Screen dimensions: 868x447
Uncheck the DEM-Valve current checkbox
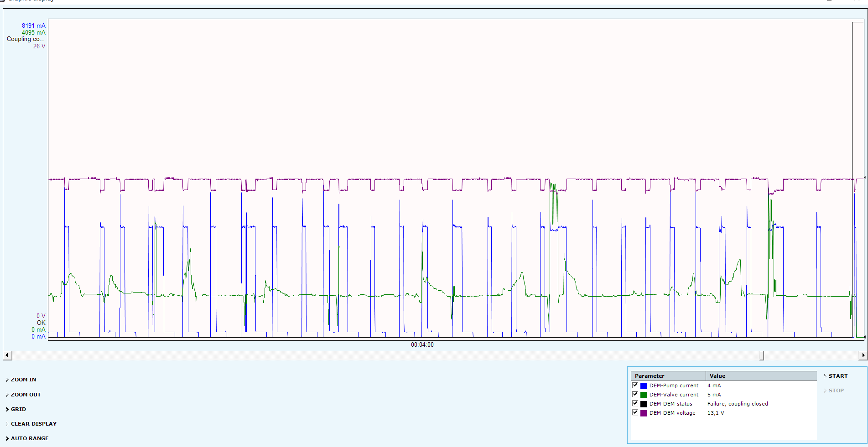click(635, 394)
